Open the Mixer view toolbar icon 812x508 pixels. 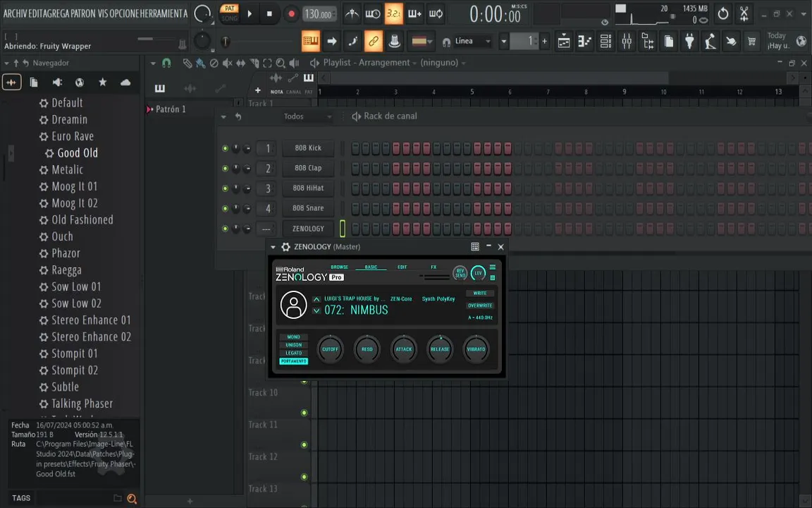[627, 41]
